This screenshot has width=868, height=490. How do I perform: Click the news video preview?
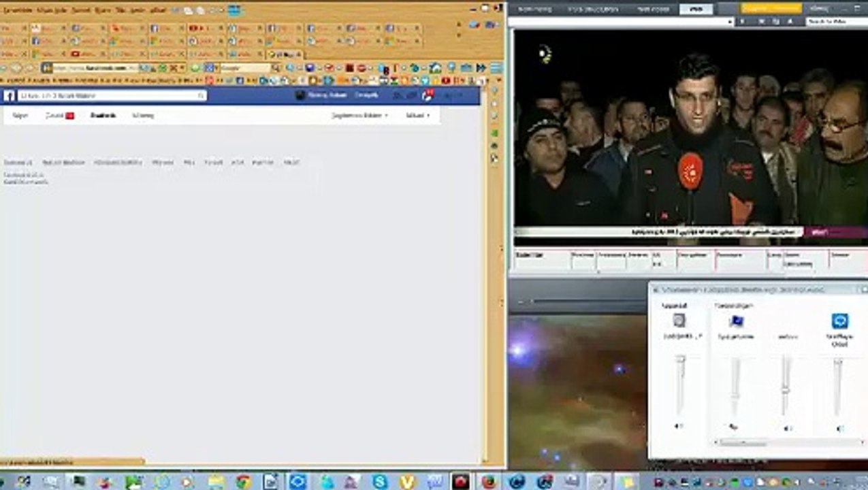tap(690, 137)
